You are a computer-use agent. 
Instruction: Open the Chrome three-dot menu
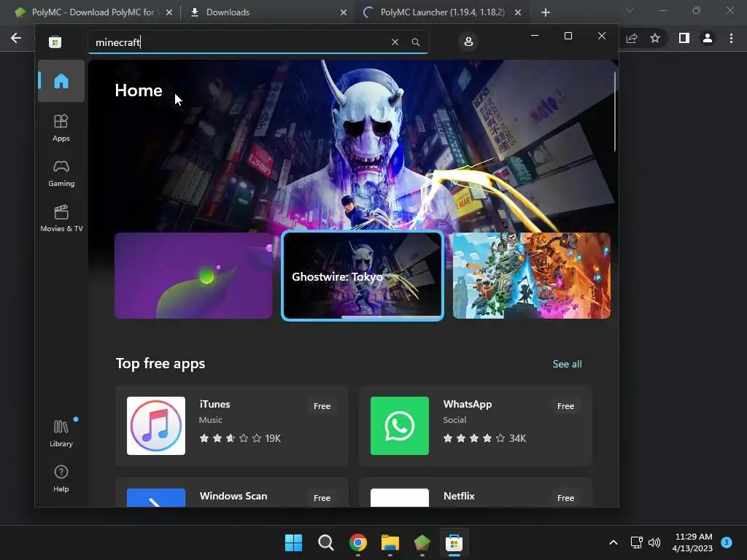click(731, 38)
